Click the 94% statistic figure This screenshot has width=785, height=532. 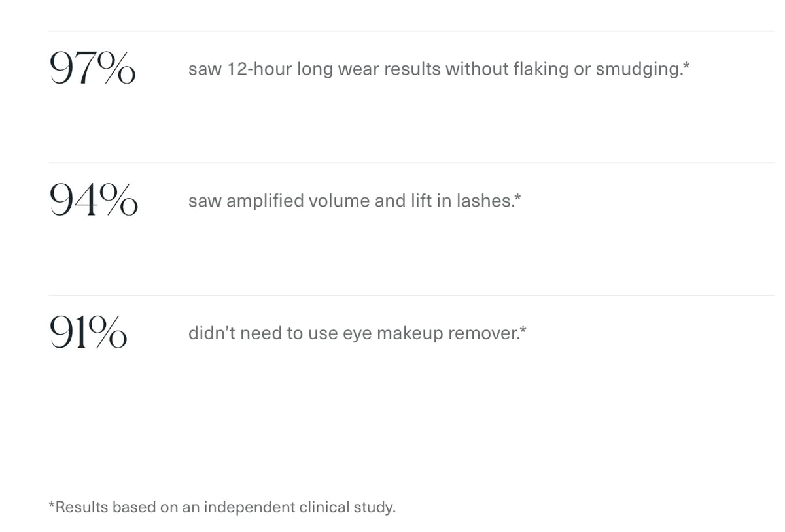click(94, 200)
